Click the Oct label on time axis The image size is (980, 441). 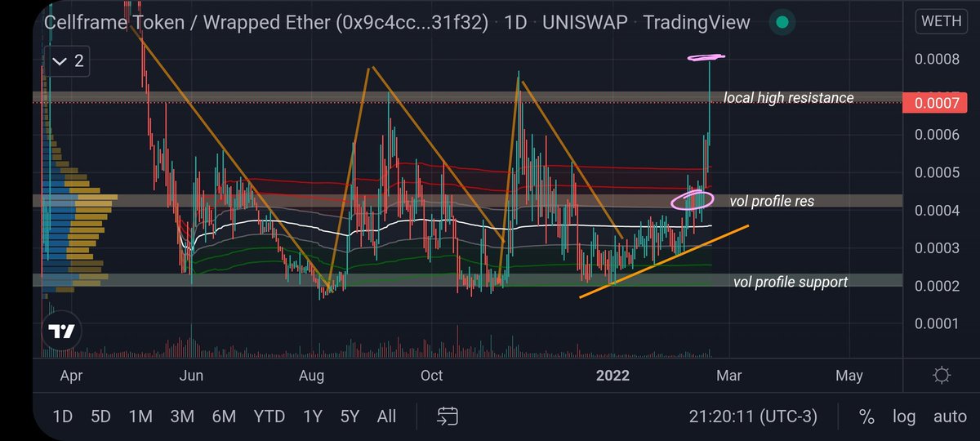pos(431,376)
